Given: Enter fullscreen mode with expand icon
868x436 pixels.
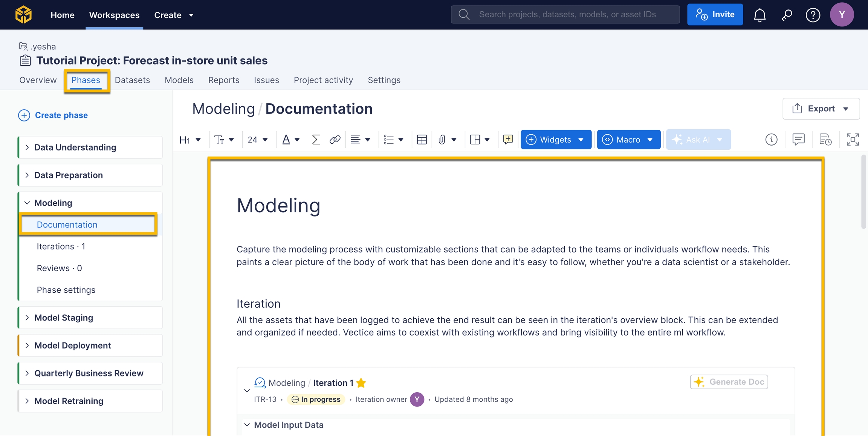Looking at the screenshot, I should tap(853, 140).
